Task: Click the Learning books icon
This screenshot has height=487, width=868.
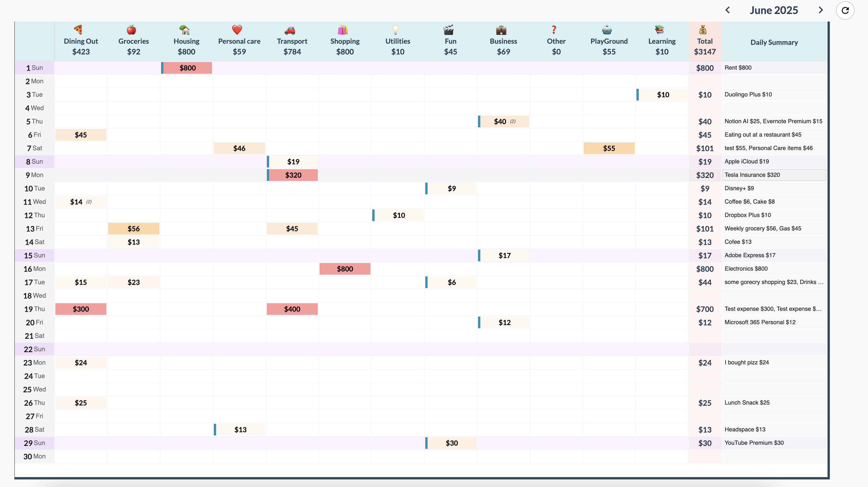Action: click(660, 30)
